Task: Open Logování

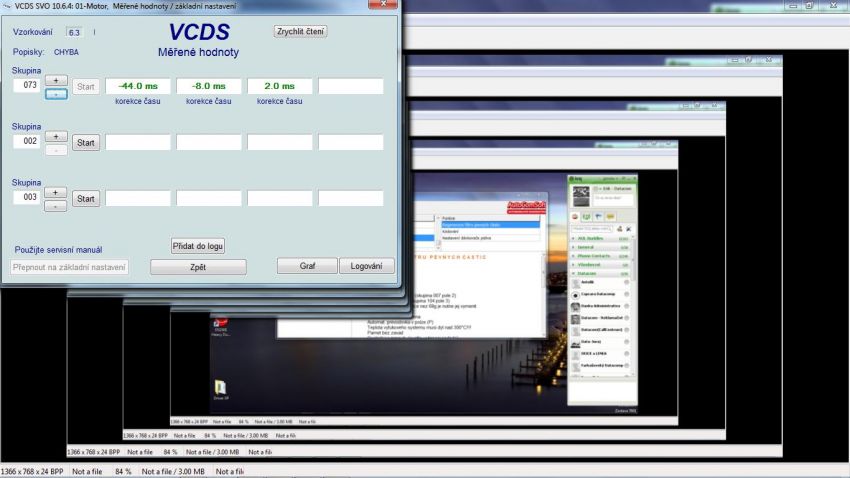Action: [x=366, y=266]
